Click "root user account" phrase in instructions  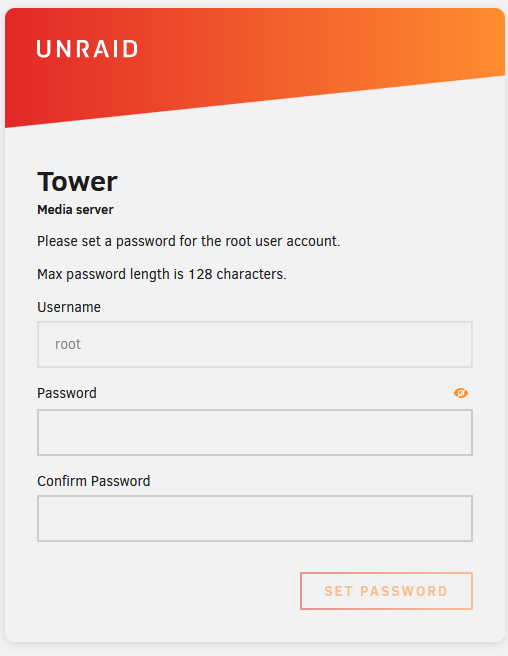282,241
